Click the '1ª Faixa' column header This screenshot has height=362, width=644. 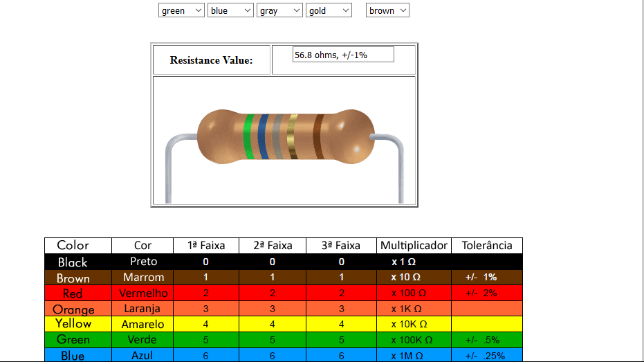coord(206,245)
